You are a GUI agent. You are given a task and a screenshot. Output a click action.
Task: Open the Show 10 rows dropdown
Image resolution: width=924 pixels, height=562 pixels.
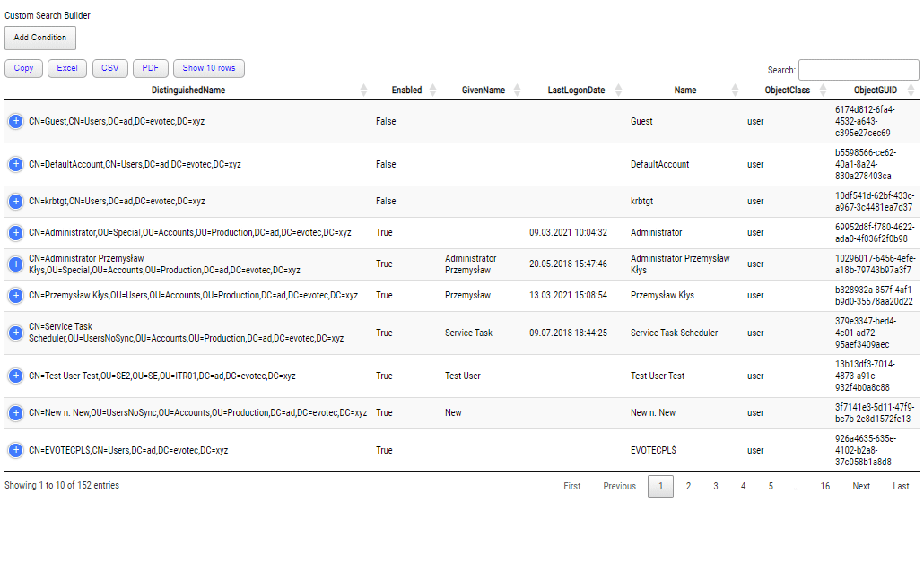[208, 67]
